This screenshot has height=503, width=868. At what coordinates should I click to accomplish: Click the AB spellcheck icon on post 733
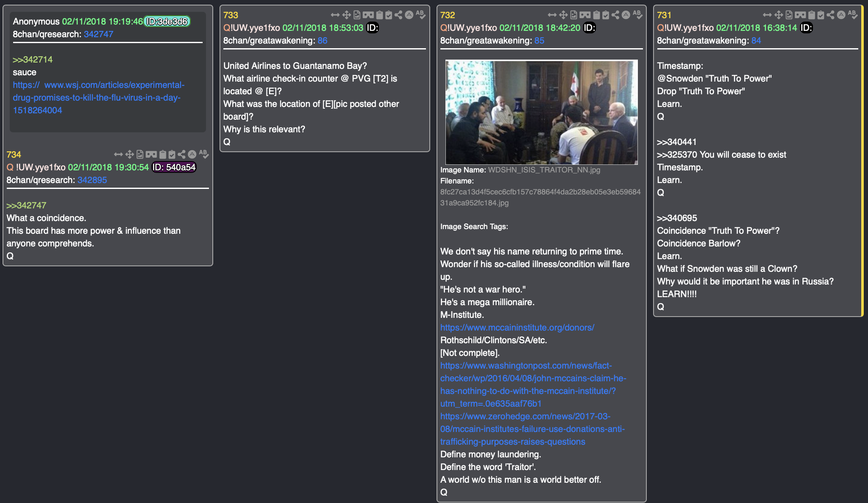pos(420,15)
